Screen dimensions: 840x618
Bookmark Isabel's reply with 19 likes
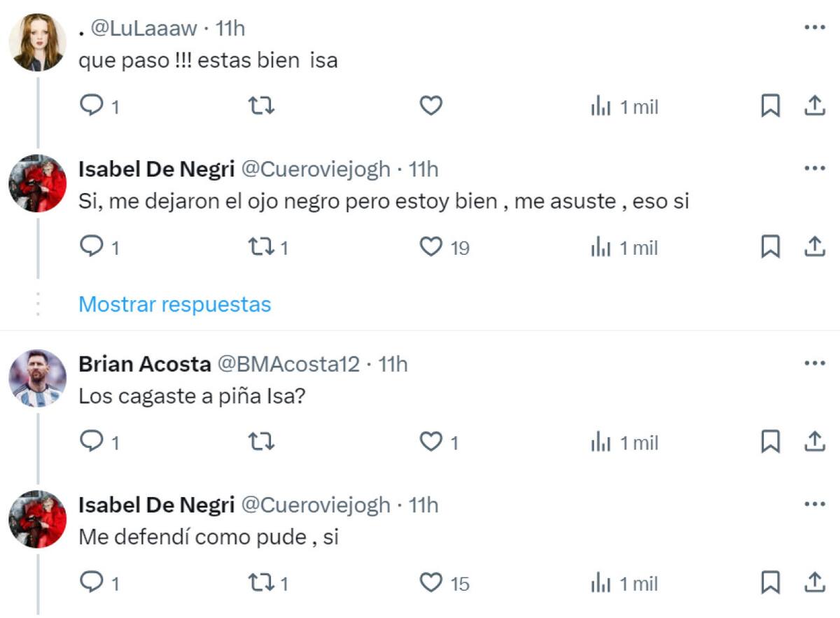point(771,247)
